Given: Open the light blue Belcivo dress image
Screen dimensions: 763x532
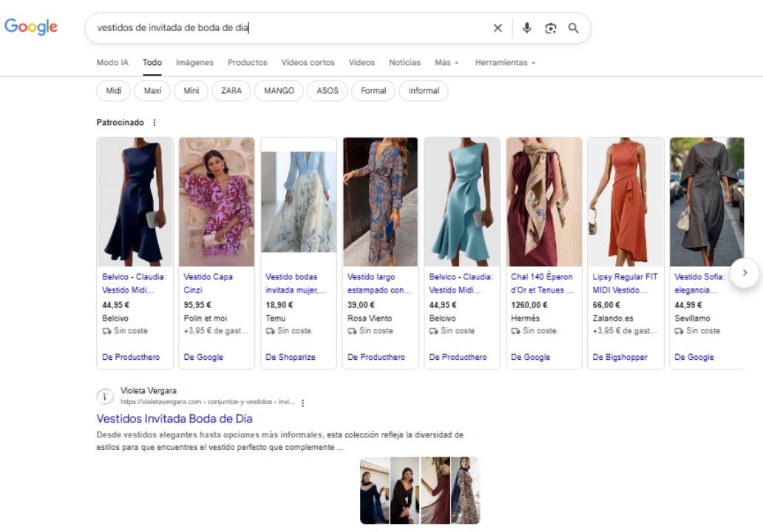Looking at the screenshot, I should [462, 202].
